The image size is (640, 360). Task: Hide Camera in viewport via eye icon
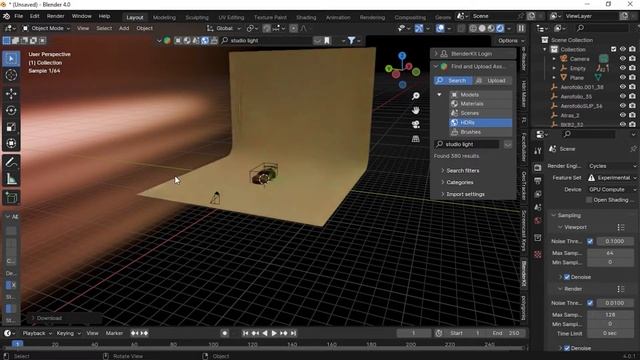coord(622,59)
